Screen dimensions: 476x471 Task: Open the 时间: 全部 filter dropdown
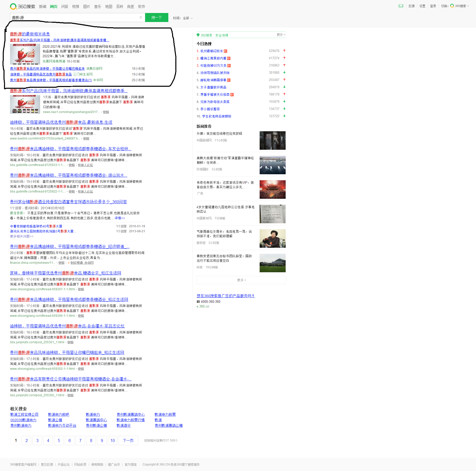[183, 18]
